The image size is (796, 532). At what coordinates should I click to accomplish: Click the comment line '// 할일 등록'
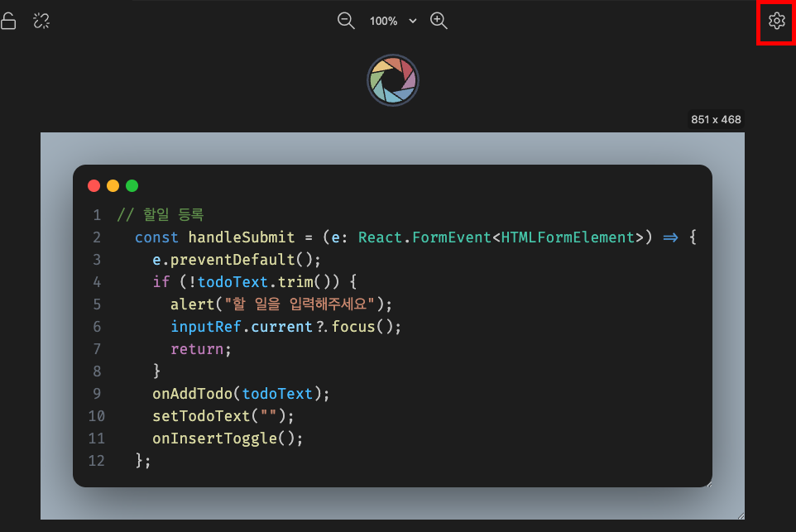pyautogui.click(x=161, y=215)
